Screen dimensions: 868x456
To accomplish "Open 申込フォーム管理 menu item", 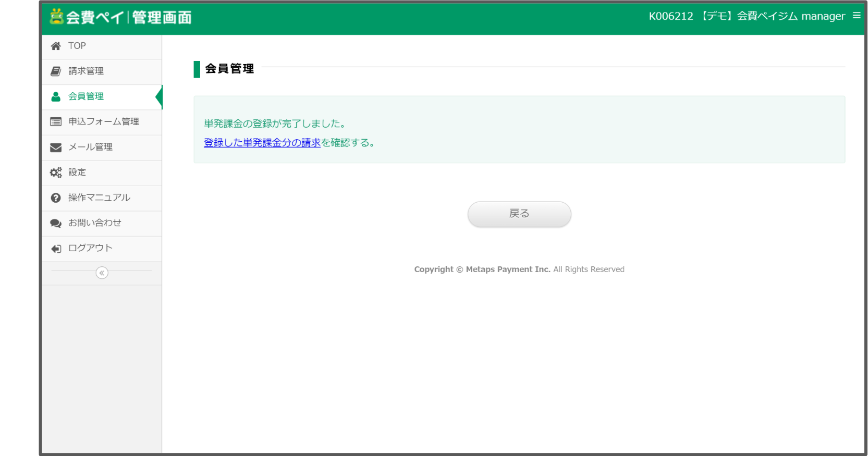I will [x=102, y=122].
